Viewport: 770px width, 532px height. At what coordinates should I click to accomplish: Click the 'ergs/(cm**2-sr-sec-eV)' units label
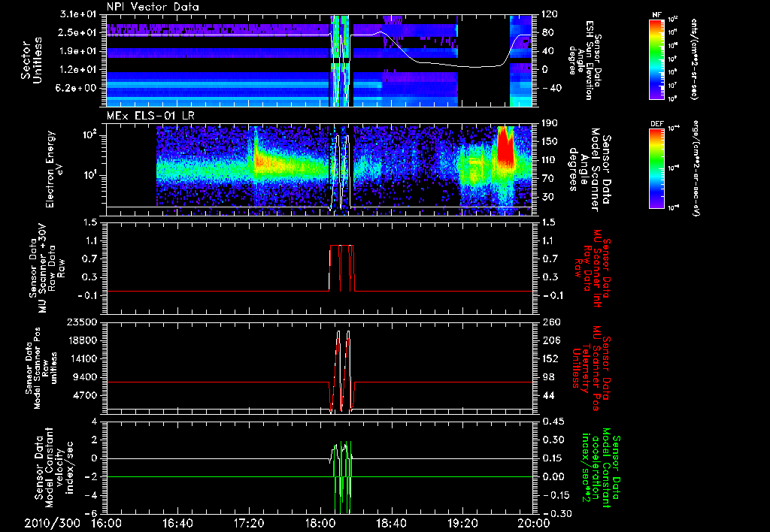tap(696, 168)
